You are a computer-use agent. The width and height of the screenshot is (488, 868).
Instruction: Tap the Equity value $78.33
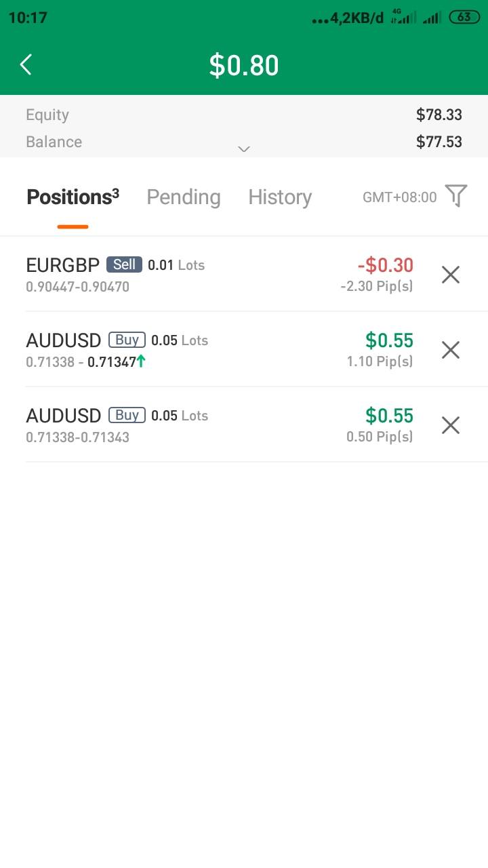pyautogui.click(x=439, y=115)
